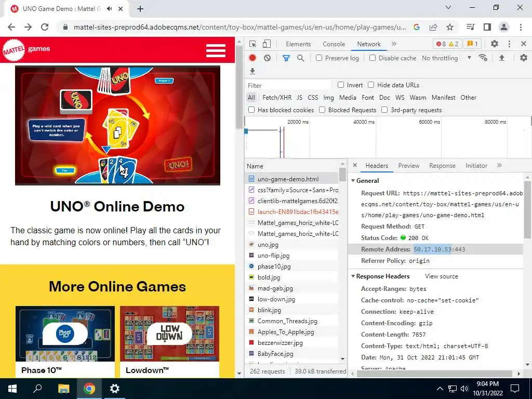Filter requests by JS type
The image size is (532, 399).
299,97
